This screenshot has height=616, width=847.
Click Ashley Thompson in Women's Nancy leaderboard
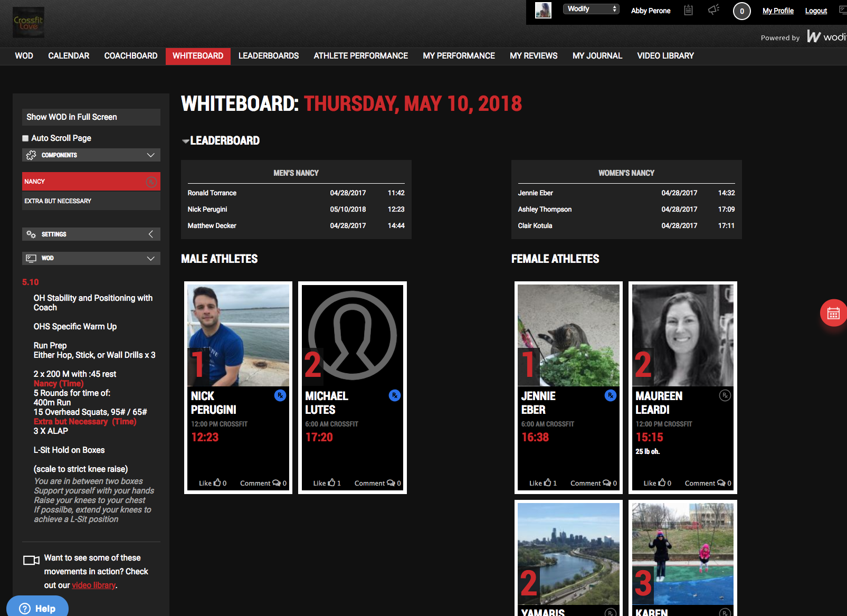coord(545,210)
